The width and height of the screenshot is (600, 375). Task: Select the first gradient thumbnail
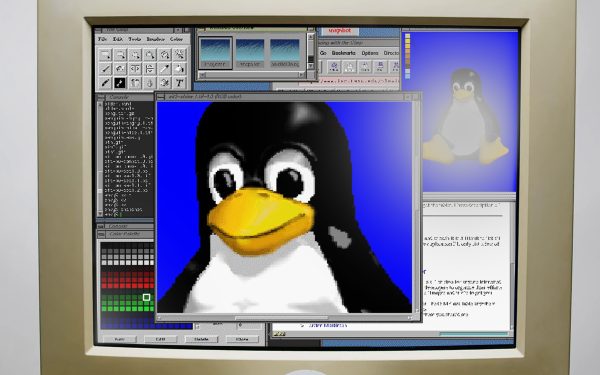(215, 53)
